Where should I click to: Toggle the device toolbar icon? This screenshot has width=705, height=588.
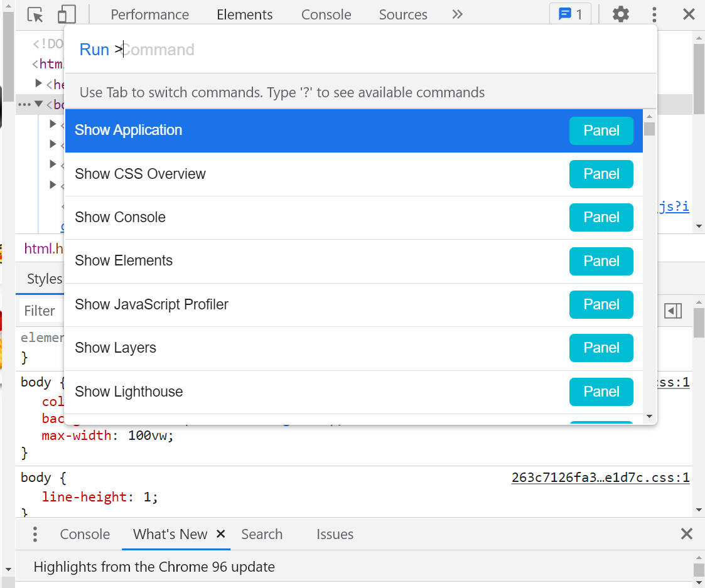point(67,15)
